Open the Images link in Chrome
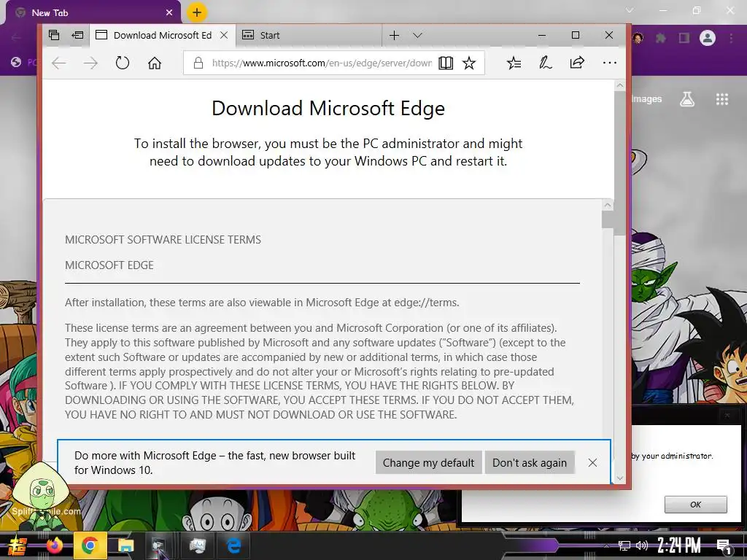 [x=646, y=99]
